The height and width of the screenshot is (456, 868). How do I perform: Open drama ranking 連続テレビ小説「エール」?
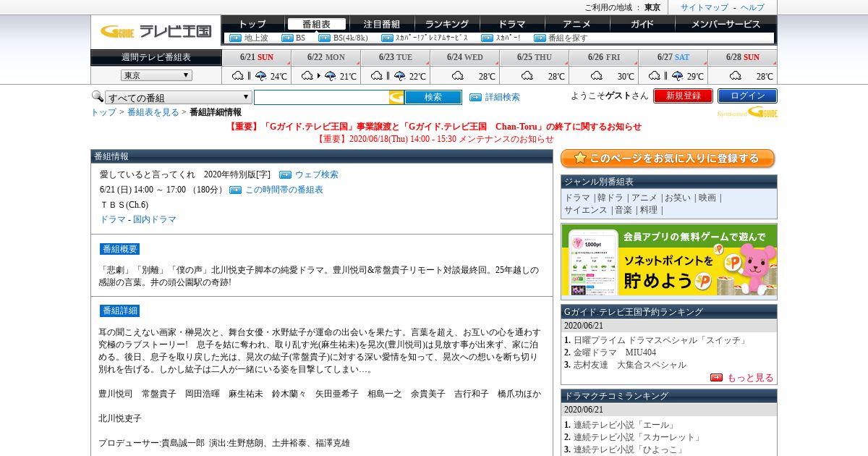coord(624,425)
